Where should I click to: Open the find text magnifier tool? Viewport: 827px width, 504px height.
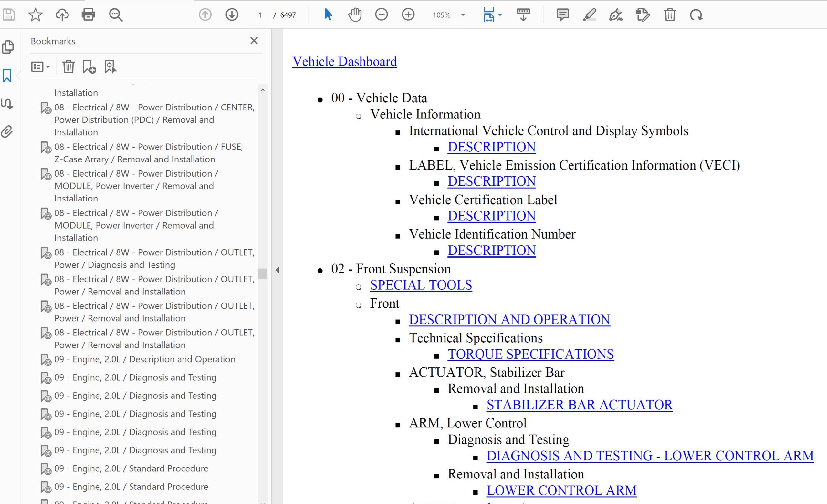pos(116,15)
